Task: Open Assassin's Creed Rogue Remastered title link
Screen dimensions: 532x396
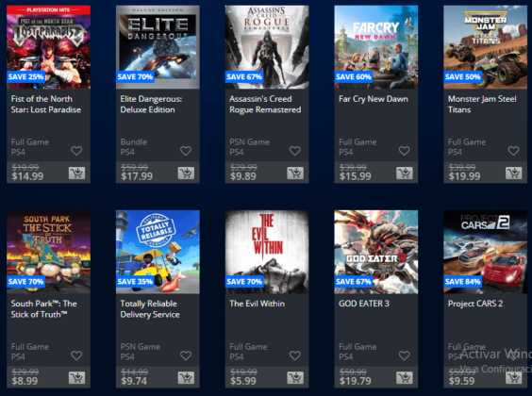Action: pos(265,105)
